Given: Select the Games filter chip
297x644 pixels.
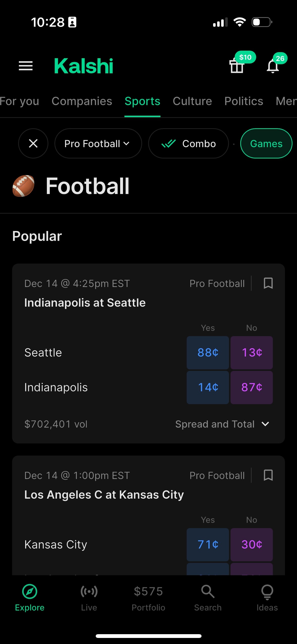Looking at the screenshot, I should pyautogui.click(x=266, y=143).
